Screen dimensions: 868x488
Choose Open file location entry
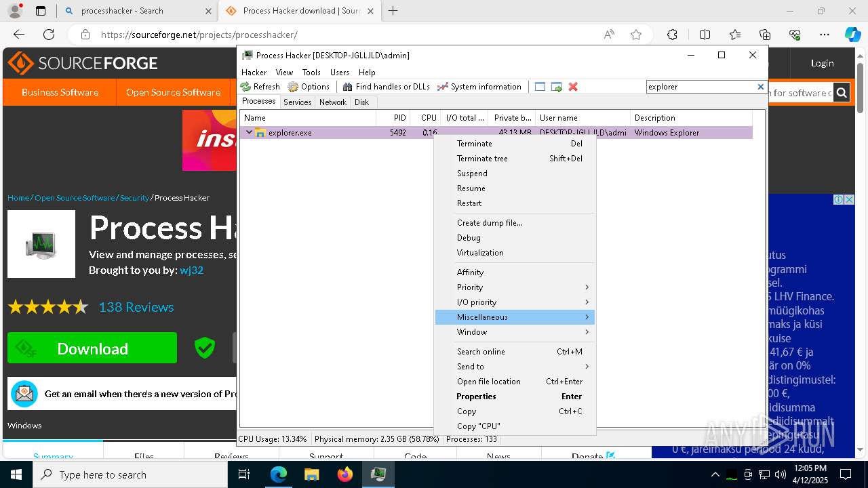coord(515,382)
